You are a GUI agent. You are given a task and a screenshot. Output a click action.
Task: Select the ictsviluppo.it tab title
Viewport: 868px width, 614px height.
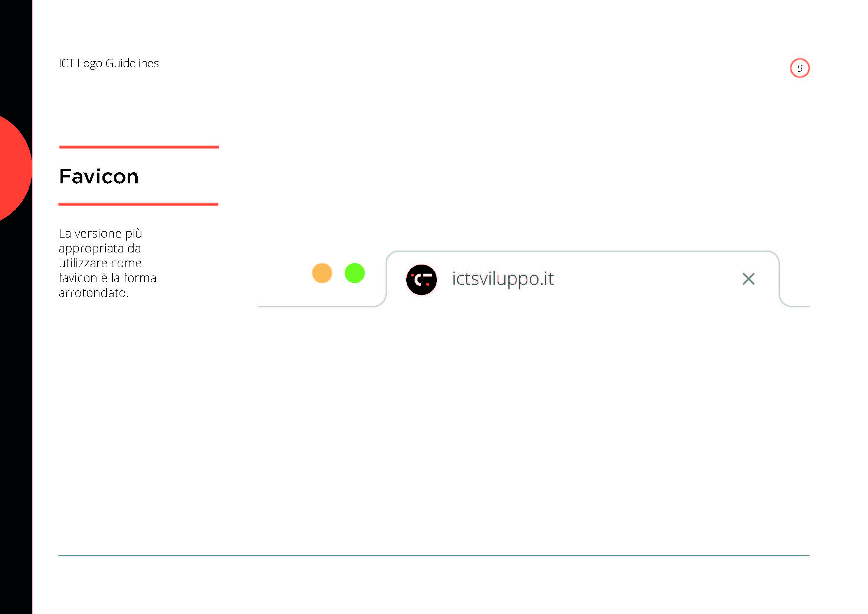point(503,280)
